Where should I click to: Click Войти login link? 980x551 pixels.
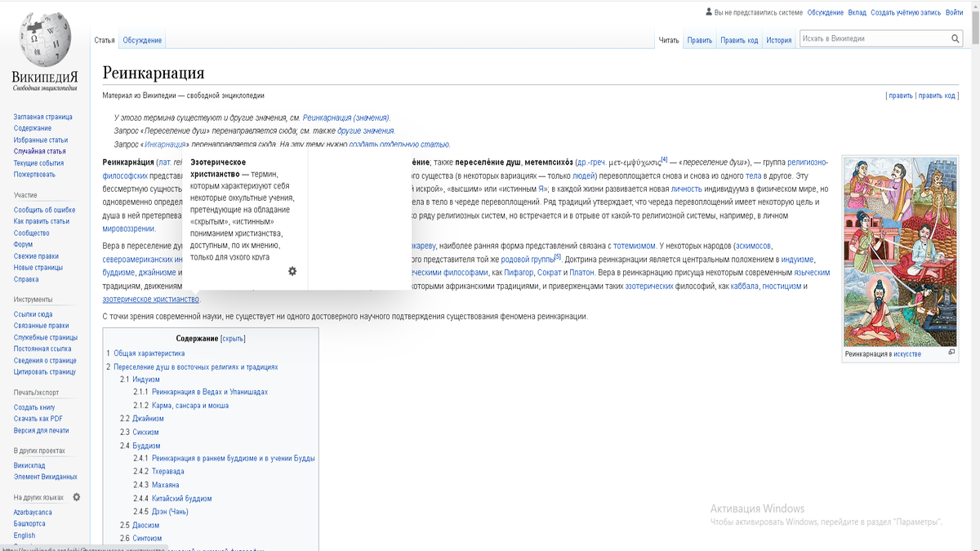point(954,12)
